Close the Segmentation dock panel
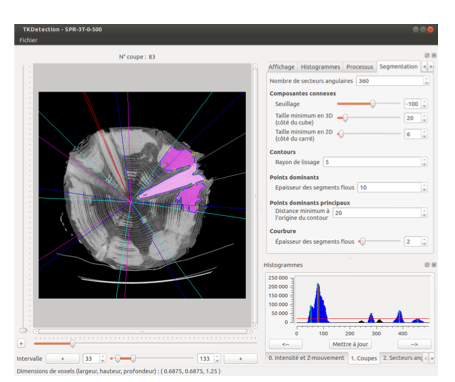Viewport: 455px width, 382px height. click(434, 55)
